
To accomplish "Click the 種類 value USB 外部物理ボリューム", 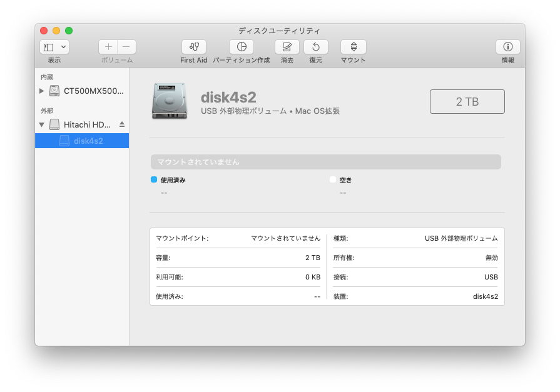I will point(461,238).
